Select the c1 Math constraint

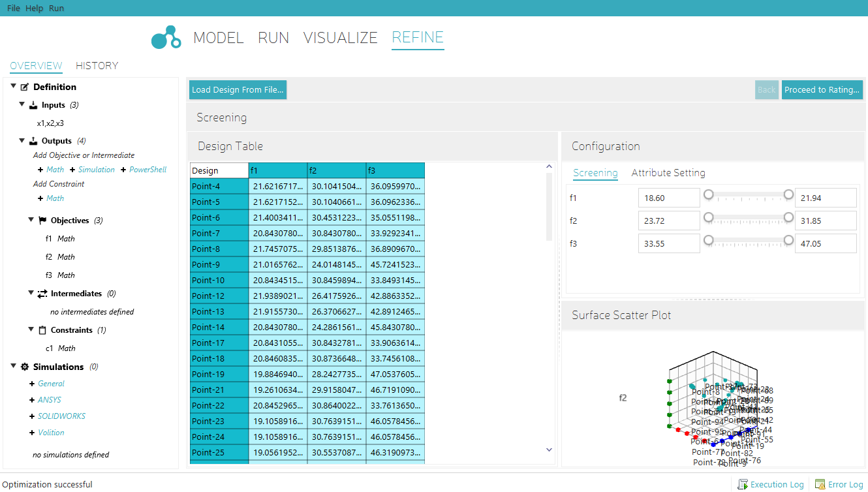(x=61, y=348)
